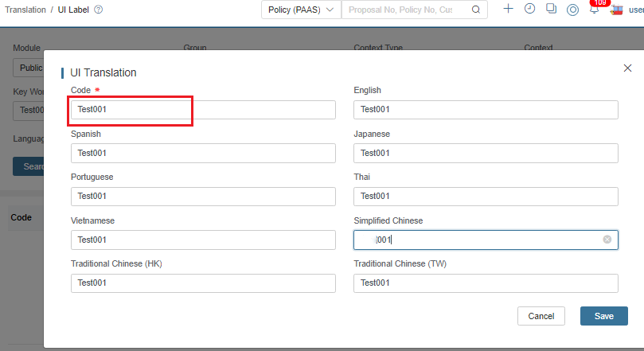Open the Policy (PAAS) dropdown

[x=301, y=10]
